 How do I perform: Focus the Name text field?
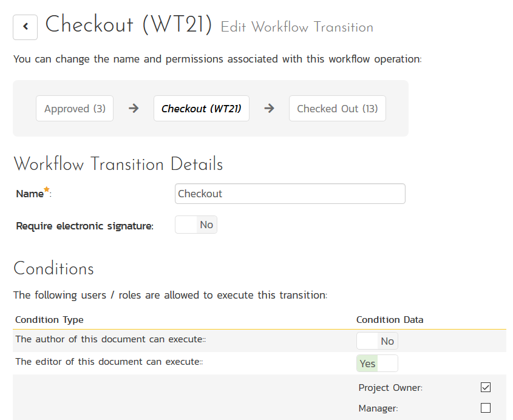pos(290,194)
